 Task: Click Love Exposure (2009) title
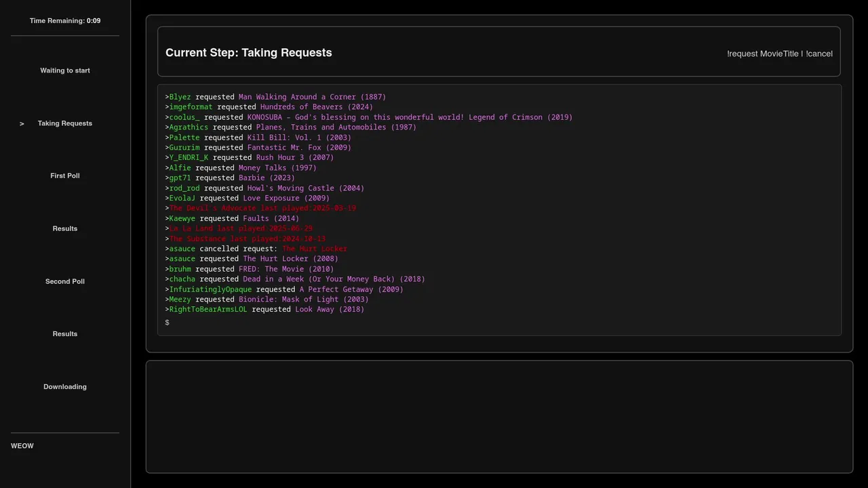click(x=286, y=199)
